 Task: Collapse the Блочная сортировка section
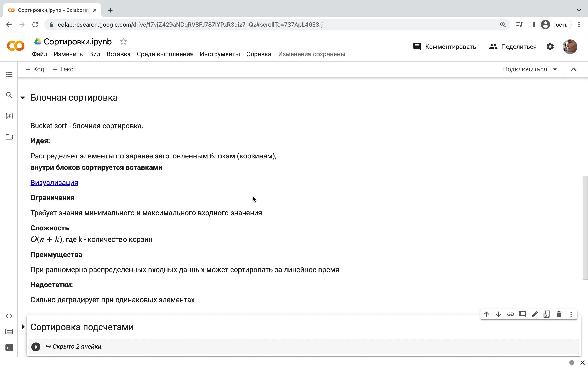(23, 98)
